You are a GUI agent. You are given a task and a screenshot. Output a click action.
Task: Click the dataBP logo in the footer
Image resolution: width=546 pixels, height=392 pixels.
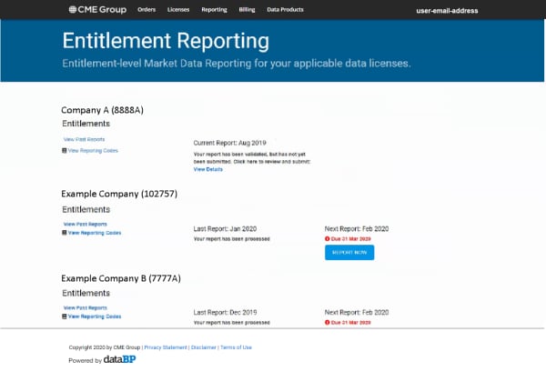(118, 360)
